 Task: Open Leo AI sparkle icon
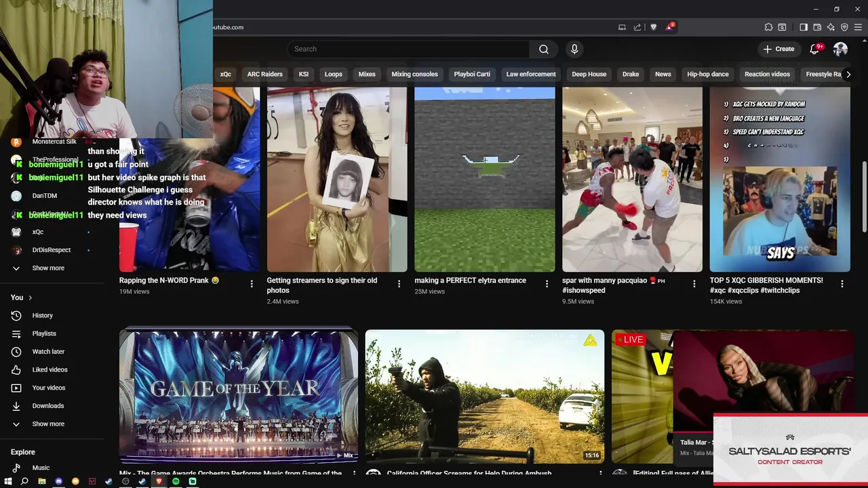pyautogui.click(x=831, y=27)
